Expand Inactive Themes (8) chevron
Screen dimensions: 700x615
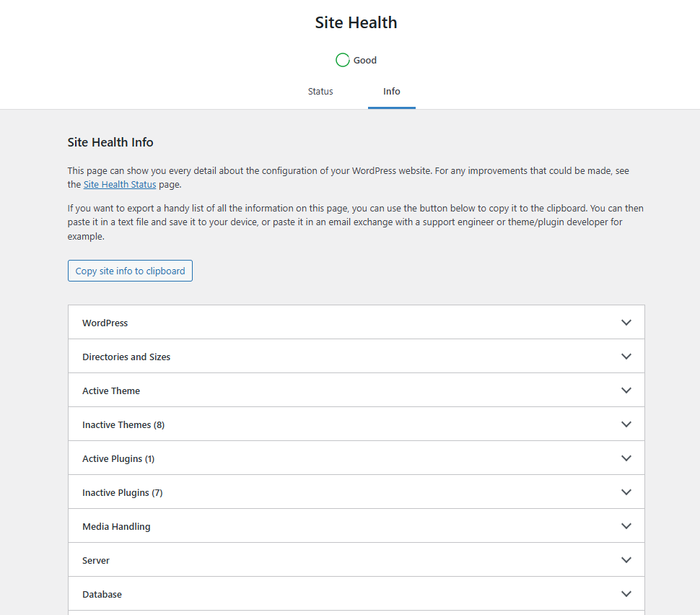pos(626,424)
